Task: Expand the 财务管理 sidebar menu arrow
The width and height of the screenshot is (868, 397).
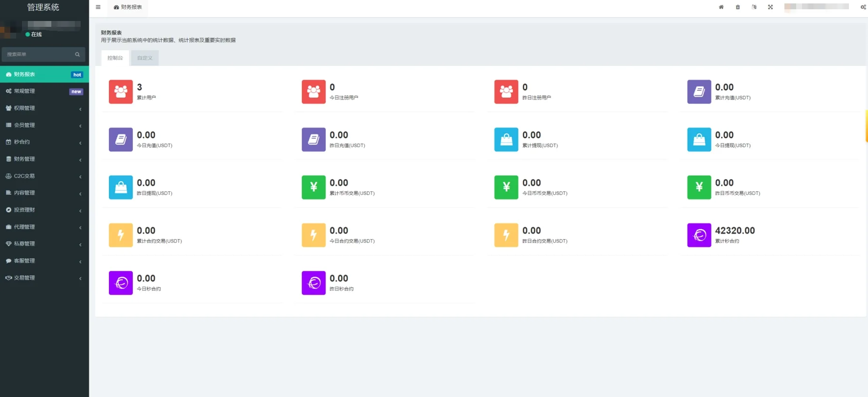Action: pyautogui.click(x=80, y=160)
